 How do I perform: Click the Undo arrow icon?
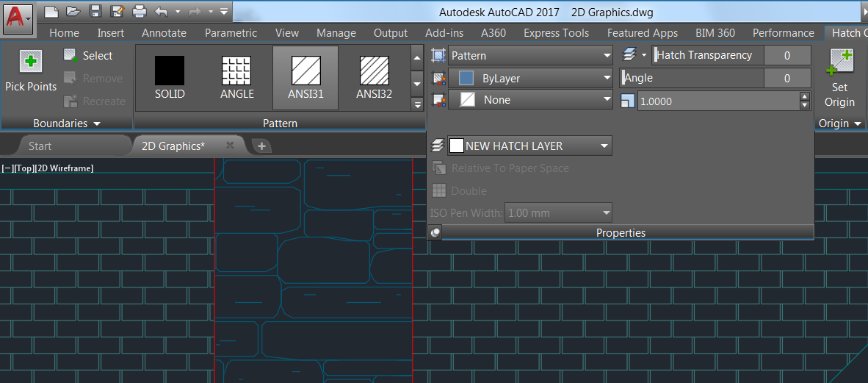click(161, 11)
